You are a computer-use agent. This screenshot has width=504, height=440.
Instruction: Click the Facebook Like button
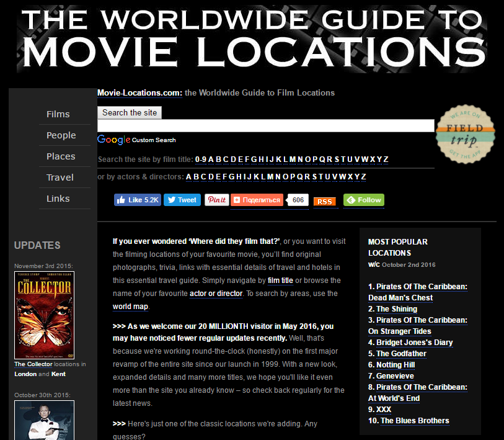tap(137, 200)
